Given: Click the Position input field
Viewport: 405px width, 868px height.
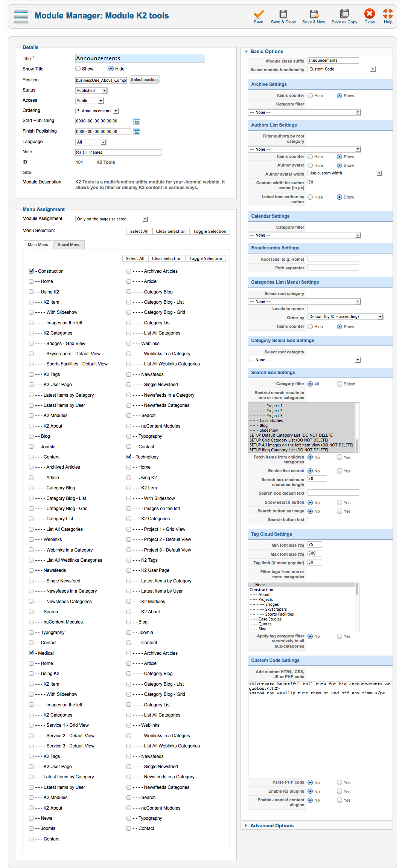Looking at the screenshot, I should pyautogui.click(x=101, y=80).
